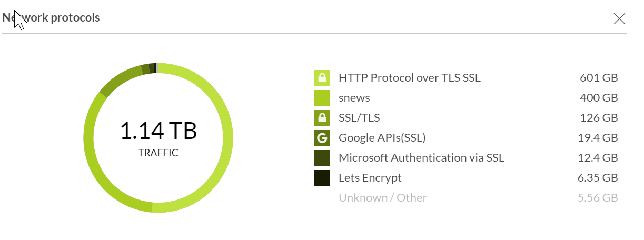Select the SSL/TLS protocol label
Viewport: 644px width, 240px height.
(x=359, y=118)
